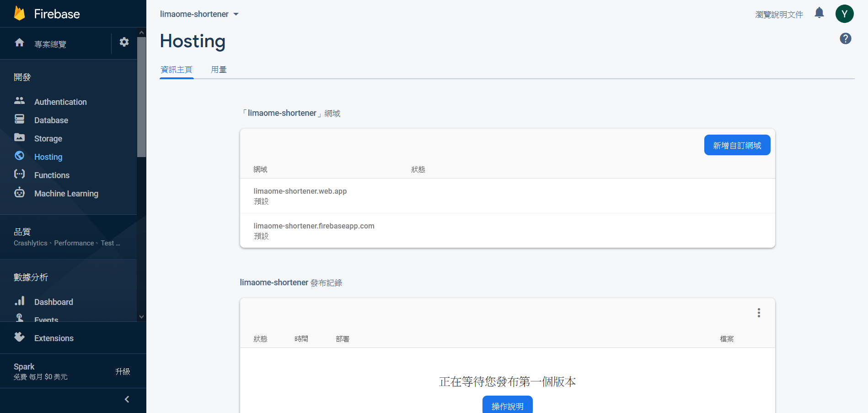Click the home icon for project overview
This screenshot has width=868, height=413.
(19, 43)
